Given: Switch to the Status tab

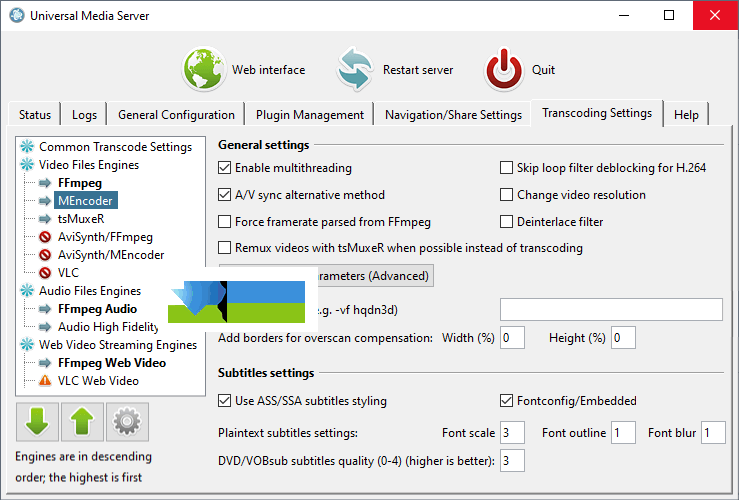Looking at the screenshot, I should [x=35, y=115].
